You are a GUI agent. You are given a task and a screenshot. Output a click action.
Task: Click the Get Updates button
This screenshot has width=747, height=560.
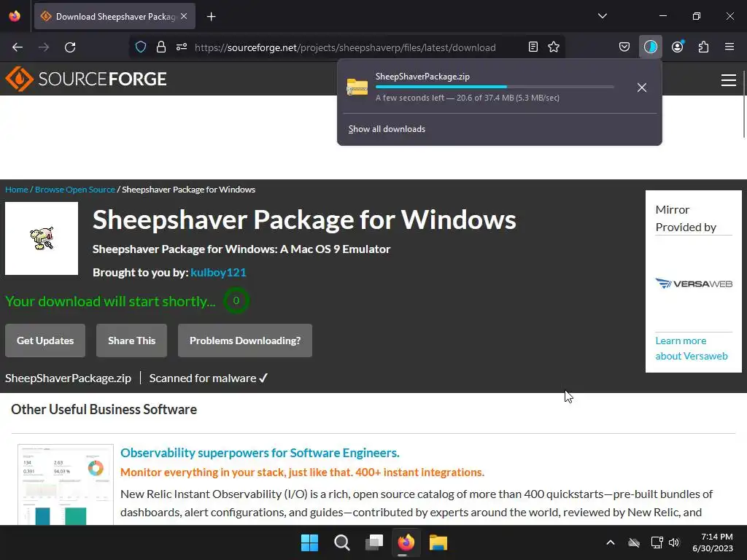pyautogui.click(x=45, y=341)
